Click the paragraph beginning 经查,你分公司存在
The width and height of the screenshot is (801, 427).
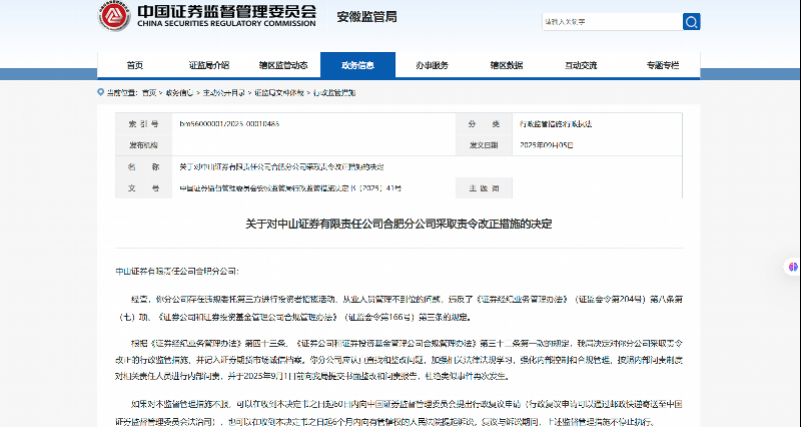[x=399, y=309]
